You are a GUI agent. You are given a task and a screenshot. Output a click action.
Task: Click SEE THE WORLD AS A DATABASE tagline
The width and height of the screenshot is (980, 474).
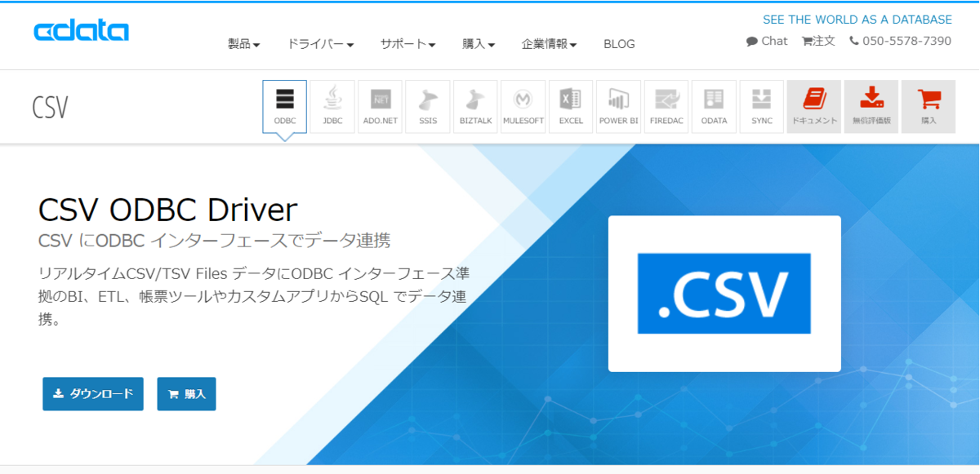point(857,20)
